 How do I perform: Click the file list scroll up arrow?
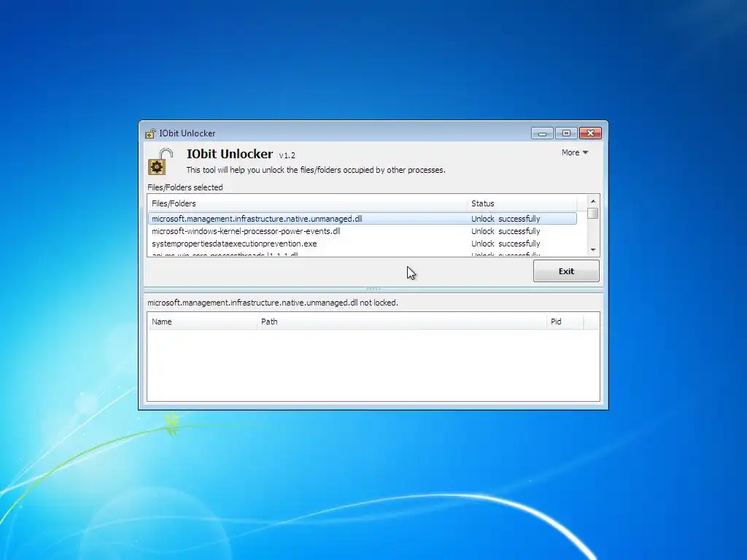593,201
